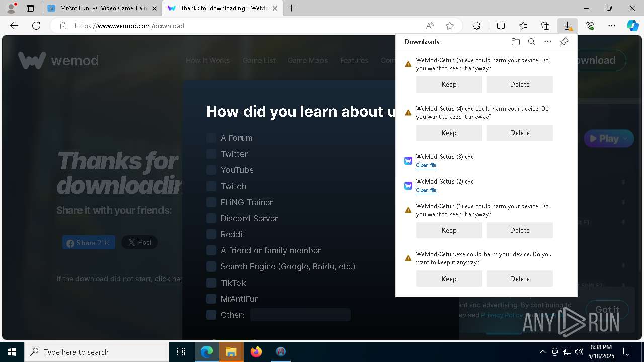Tick the TikTok checkbox

211,283
